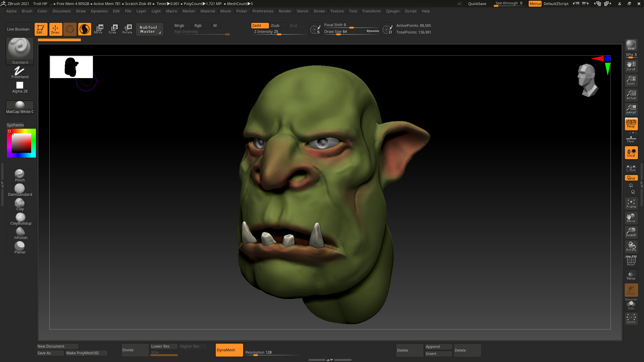644x362 pixels.
Task: Toggle Solo mode off
Action: pyautogui.click(x=631, y=303)
